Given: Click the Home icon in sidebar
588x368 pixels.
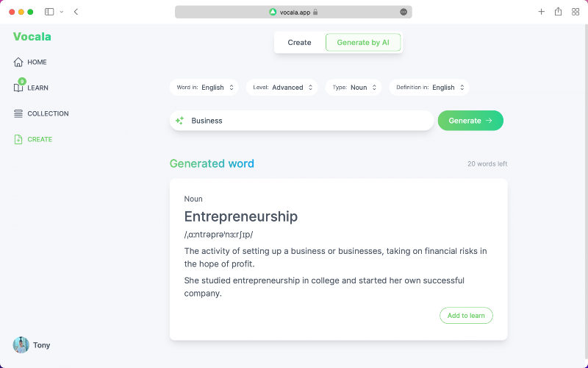Looking at the screenshot, I should (18, 63).
